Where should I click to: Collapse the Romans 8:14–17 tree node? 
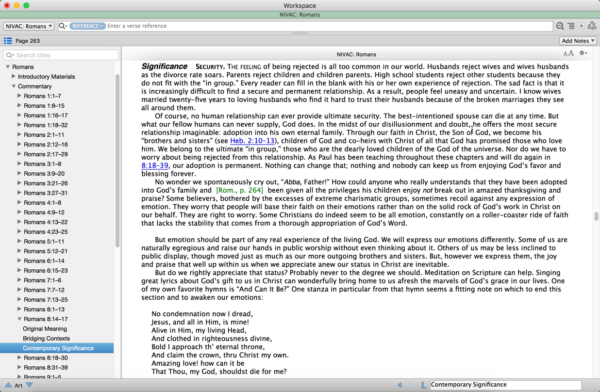tap(19, 319)
